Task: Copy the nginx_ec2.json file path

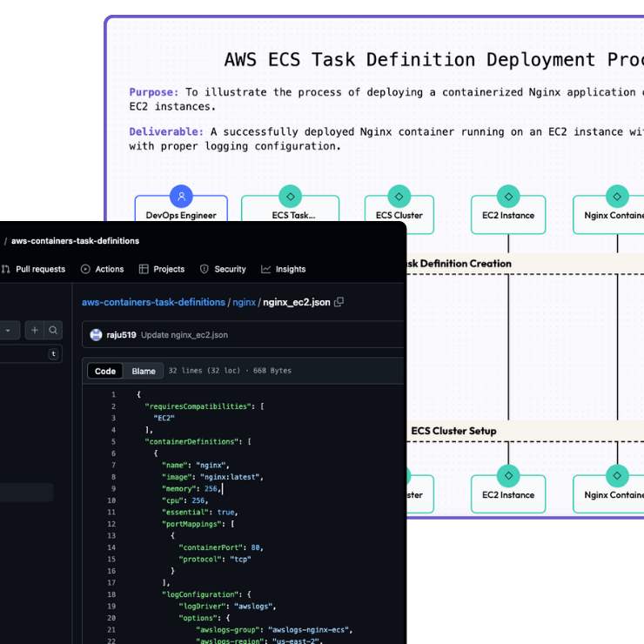Action: 339,302
